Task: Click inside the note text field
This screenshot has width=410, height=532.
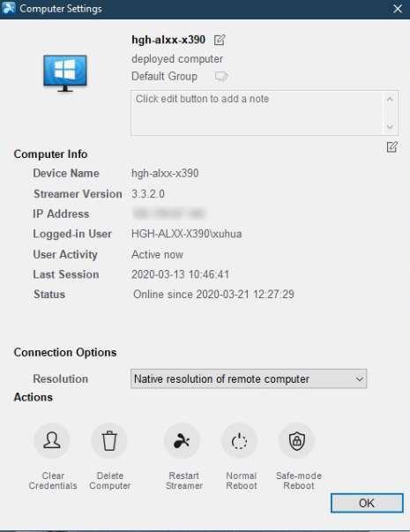Action: pyautogui.click(x=257, y=113)
